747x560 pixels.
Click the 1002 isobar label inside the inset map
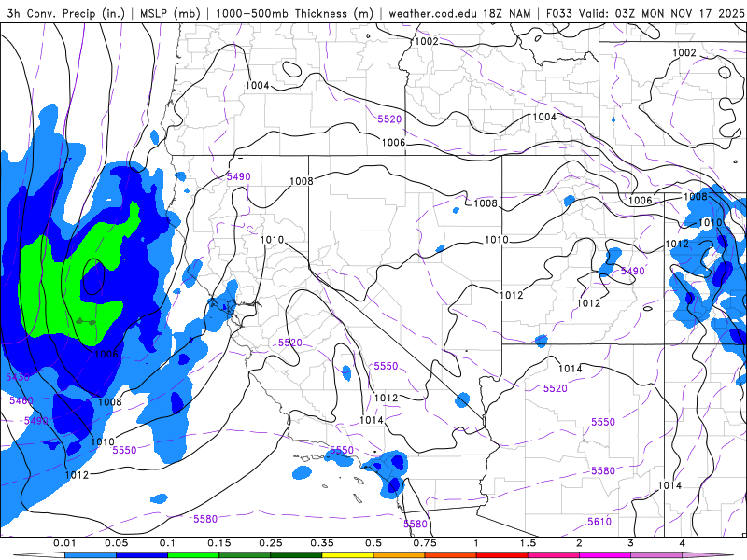pyautogui.click(x=684, y=53)
